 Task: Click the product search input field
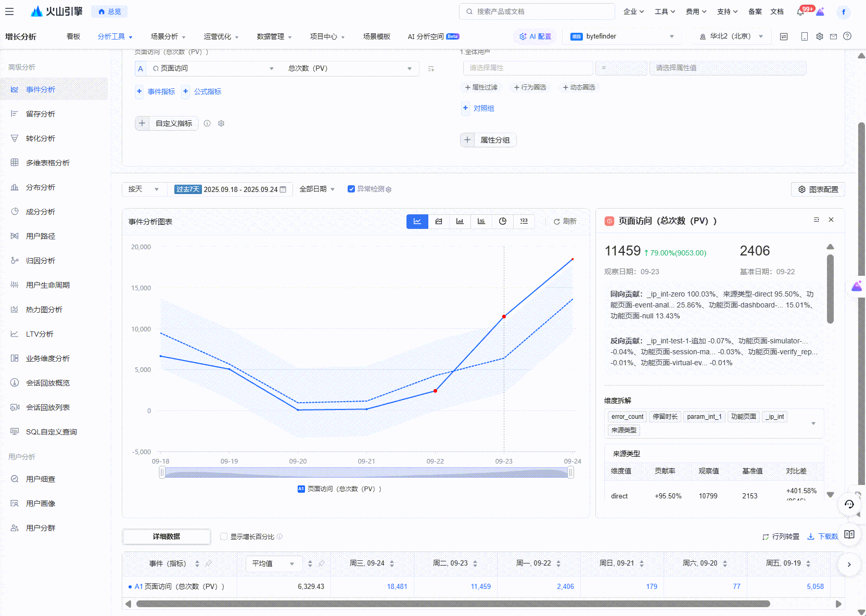pos(537,11)
